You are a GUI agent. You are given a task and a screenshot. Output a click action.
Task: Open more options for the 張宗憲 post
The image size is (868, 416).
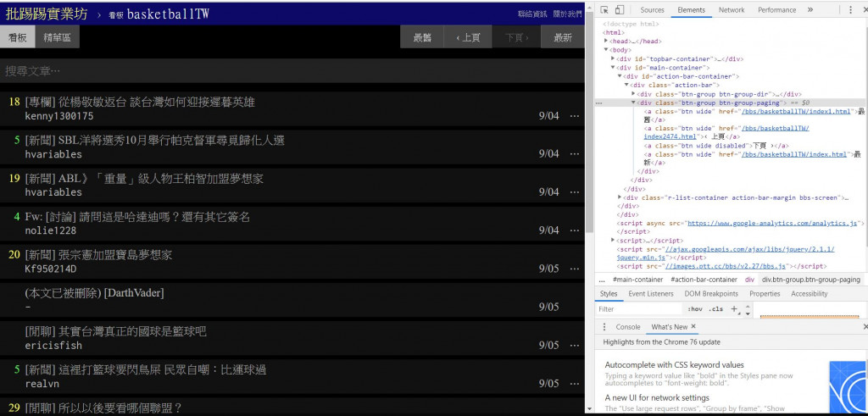coord(575,269)
